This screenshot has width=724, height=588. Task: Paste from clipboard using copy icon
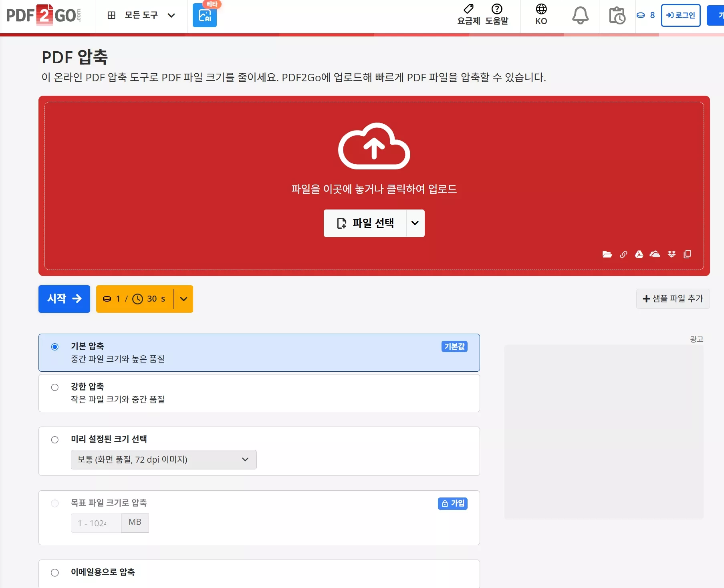tap(688, 254)
